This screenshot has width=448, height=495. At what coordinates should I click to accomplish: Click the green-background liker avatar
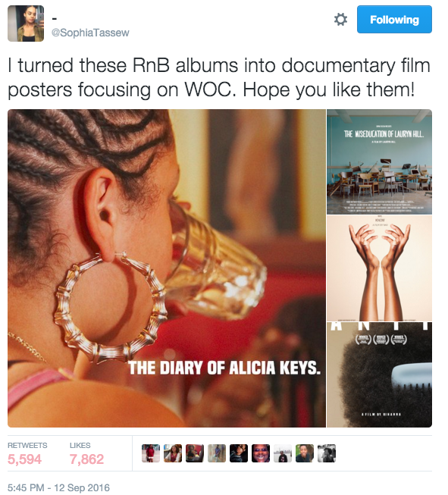pyautogui.click(x=305, y=453)
